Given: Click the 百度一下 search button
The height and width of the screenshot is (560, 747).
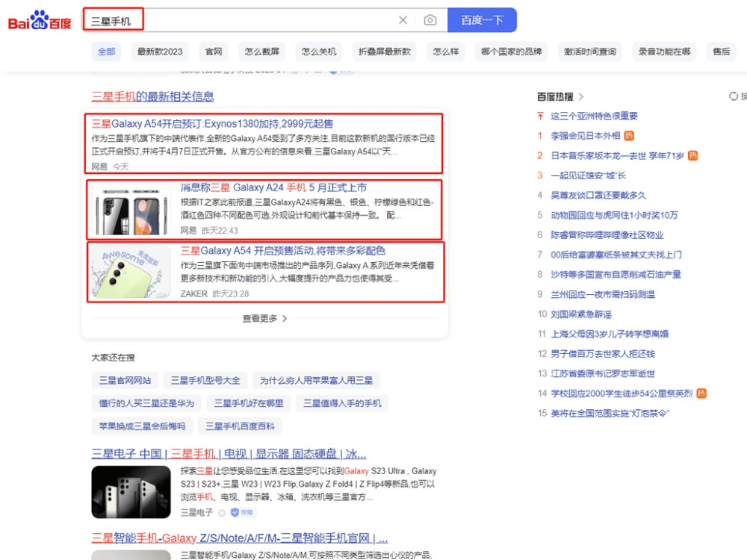Looking at the screenshot, I should point(482,20).
